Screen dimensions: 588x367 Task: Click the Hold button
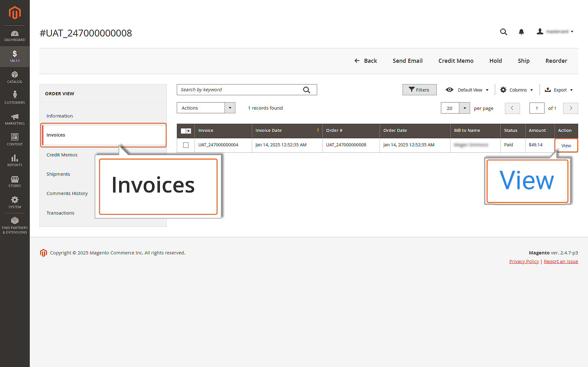pos(495,61)
